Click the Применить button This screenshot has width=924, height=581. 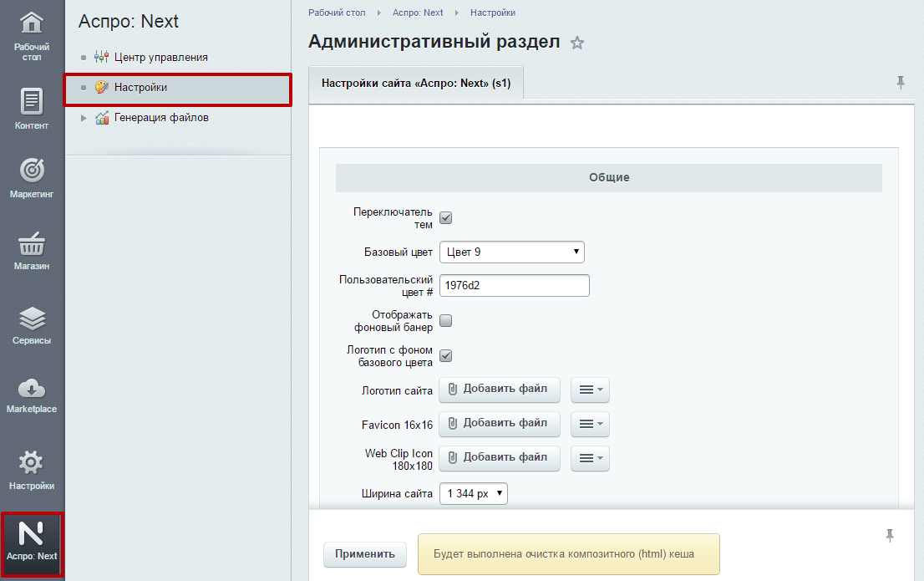pos(365,554)
